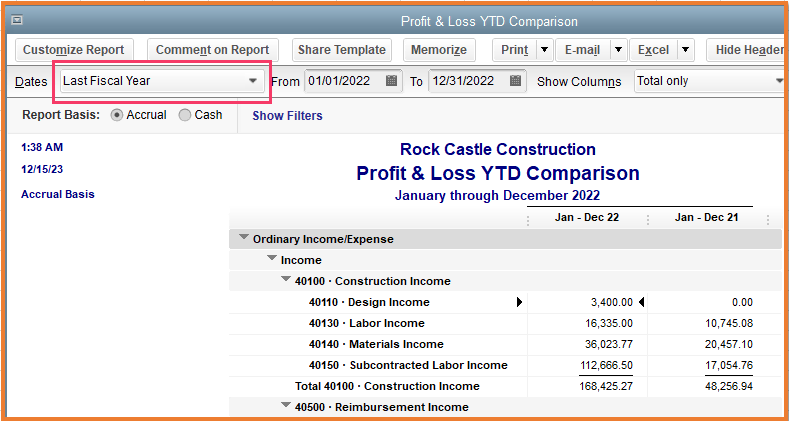Select Cash report basis
The width and height of the screenshot is (789, 421).
tap(185, 115)
